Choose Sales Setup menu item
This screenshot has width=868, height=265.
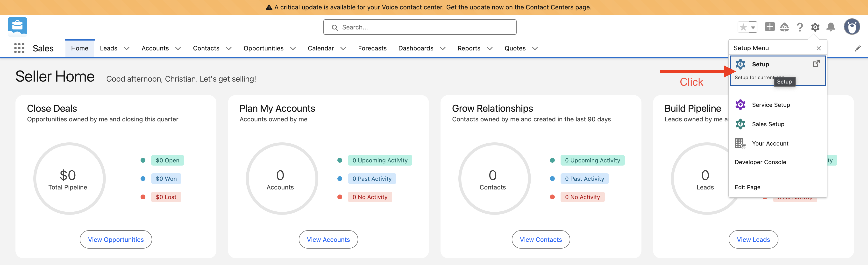pos(778,124)
